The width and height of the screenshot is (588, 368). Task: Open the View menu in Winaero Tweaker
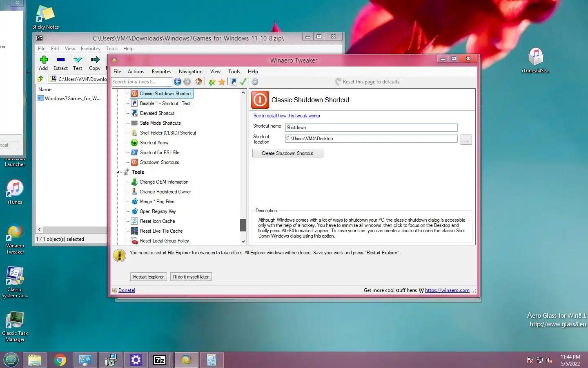click(x=215, y=72)
